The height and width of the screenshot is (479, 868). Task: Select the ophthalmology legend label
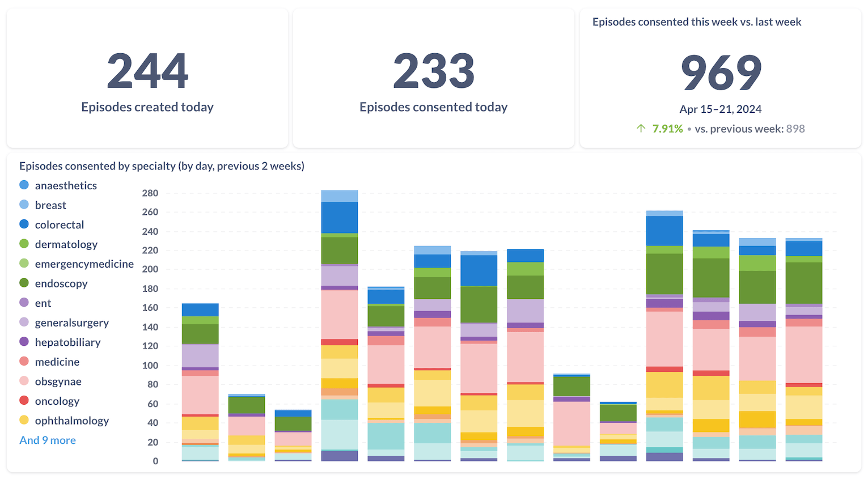[x=72, y=421]
